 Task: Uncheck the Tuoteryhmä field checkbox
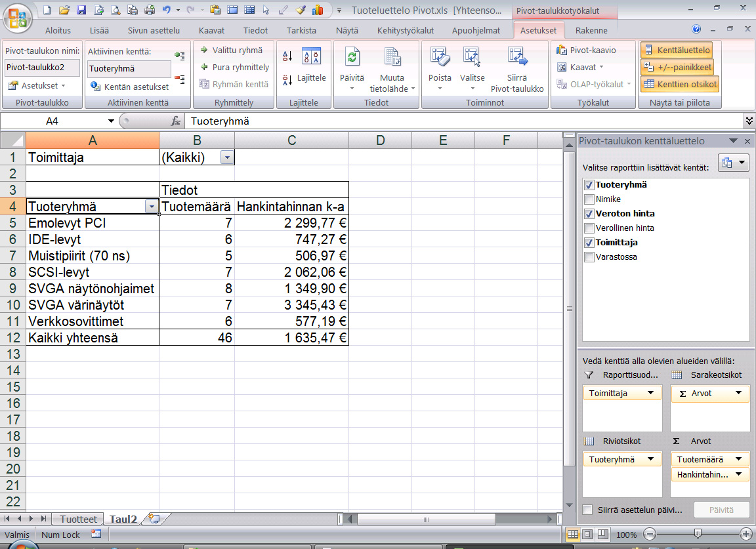pos(589,185)
